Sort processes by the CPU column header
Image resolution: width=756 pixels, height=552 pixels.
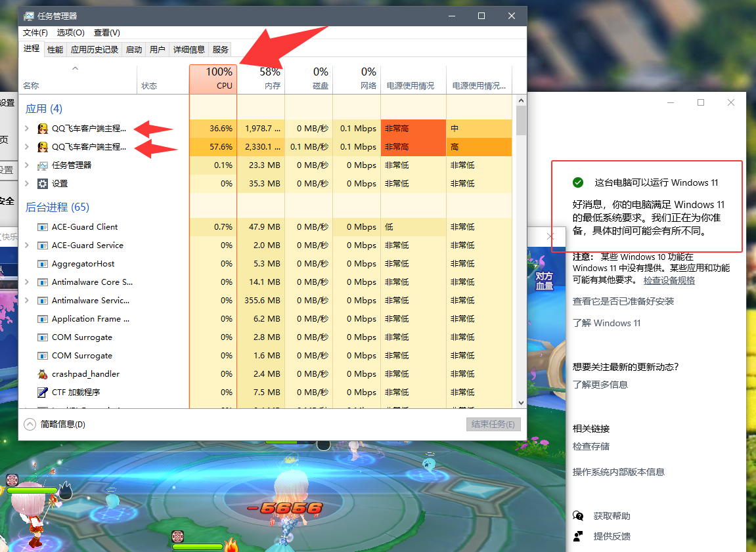[x=213, y=79]
